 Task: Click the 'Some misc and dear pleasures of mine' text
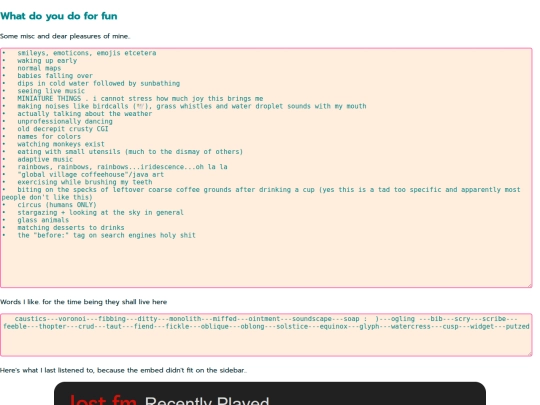65,36
